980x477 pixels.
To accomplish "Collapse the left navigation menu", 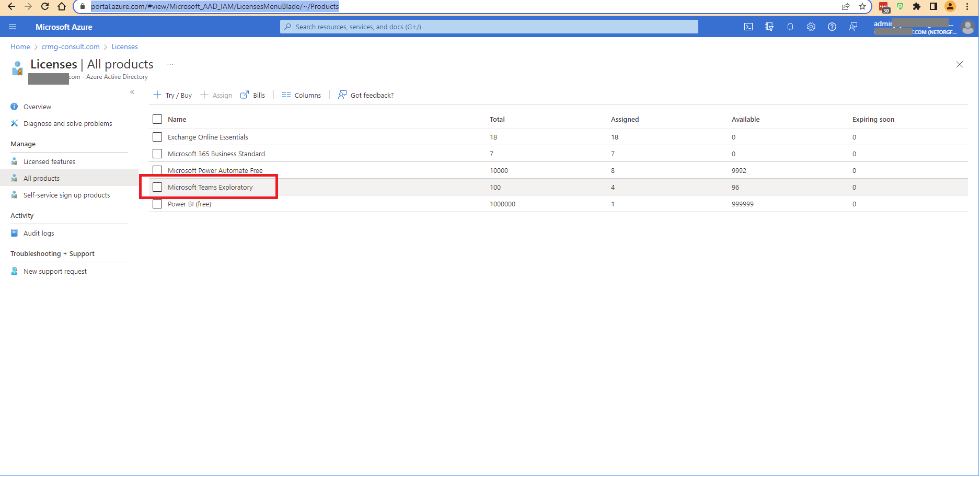I will 132,92.
